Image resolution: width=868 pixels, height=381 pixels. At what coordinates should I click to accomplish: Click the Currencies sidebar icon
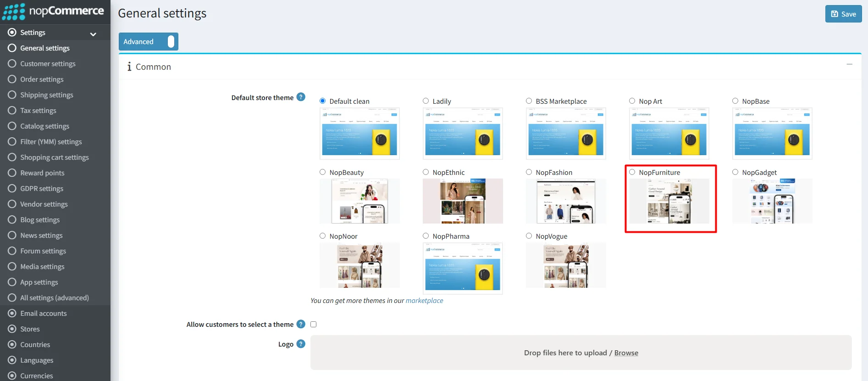(12, 375)
